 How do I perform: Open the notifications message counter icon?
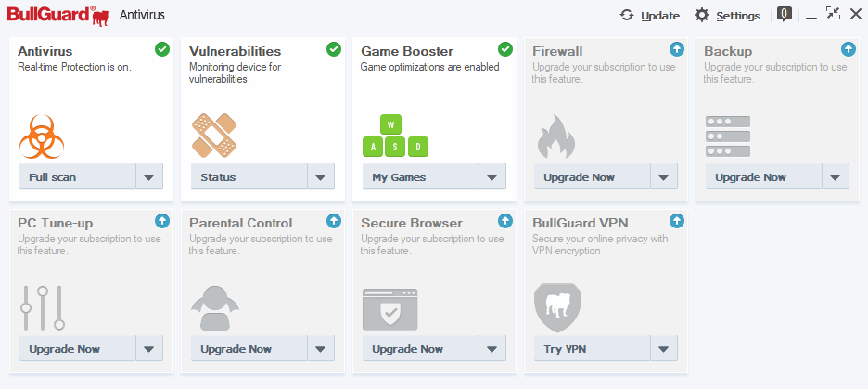[x=784, y=14]
